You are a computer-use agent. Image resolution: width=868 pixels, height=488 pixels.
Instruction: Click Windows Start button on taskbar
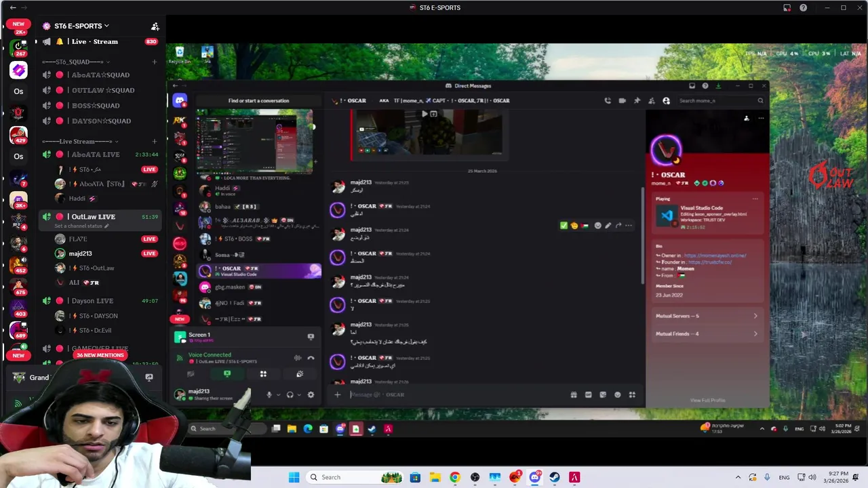(294, 477)
